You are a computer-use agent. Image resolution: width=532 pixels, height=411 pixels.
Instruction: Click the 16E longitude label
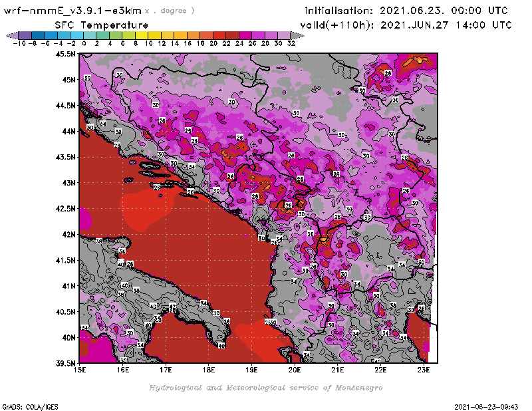click(123, 370)
